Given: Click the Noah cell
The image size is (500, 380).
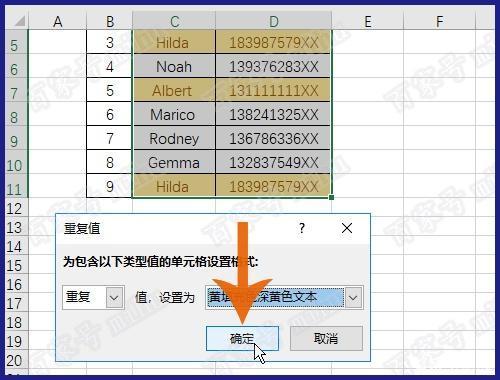Looking at the screenshot, I should (x=174, y=66).
